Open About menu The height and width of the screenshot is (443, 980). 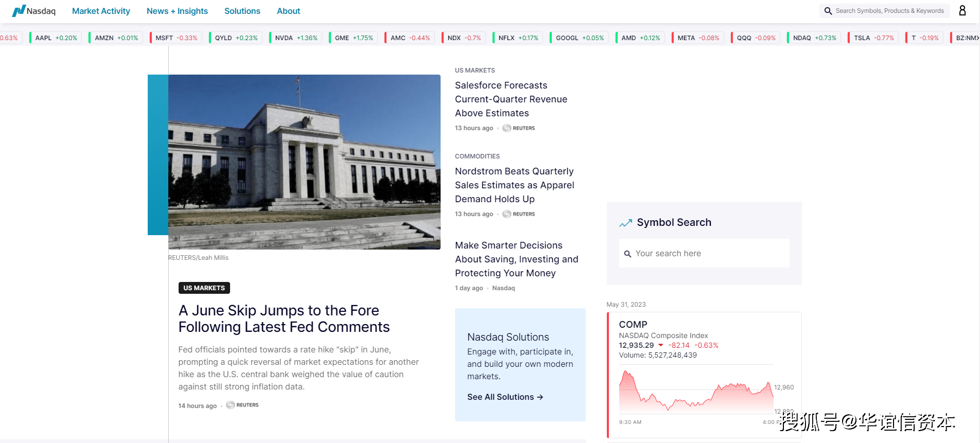pos(288,11)
